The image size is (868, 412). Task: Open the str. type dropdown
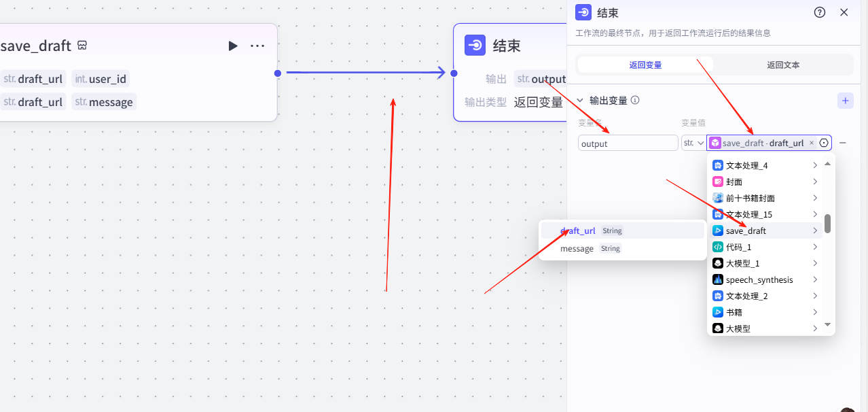point(693,143)
